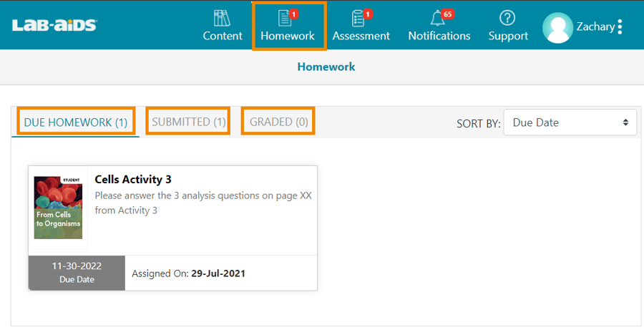Open the Content library icon
This screenshot has width=644, height=330.
[222, 18]
